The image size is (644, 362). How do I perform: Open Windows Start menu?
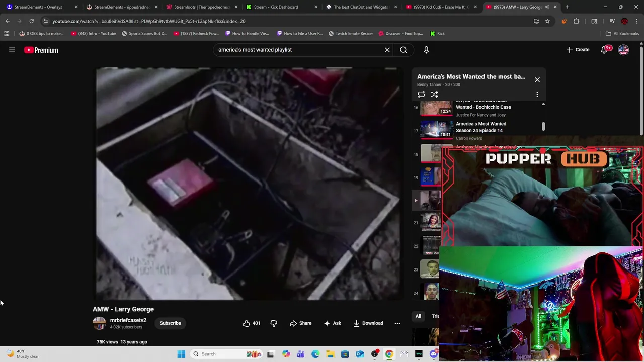(x=181, y=354)
